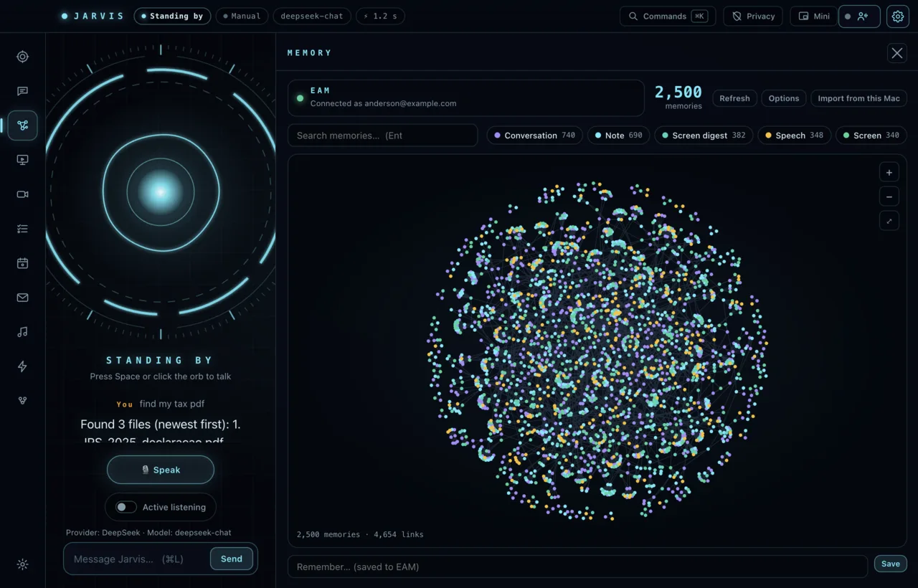Focus the Search memories field

tap(383, 136)
